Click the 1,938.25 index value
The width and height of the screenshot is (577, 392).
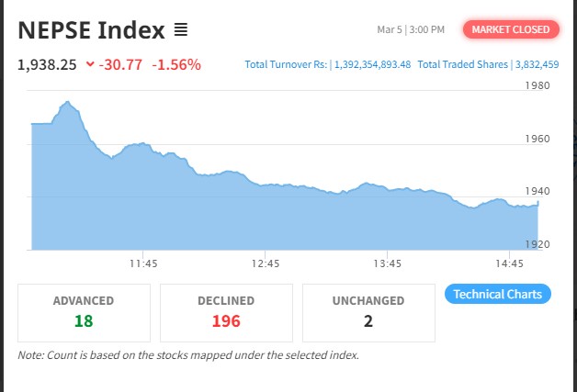(x=46, y=64)
